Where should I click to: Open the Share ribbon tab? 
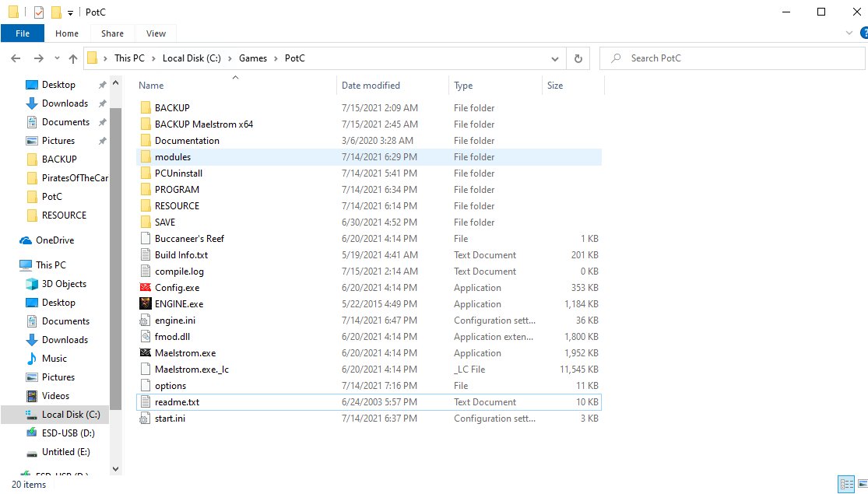112,33
